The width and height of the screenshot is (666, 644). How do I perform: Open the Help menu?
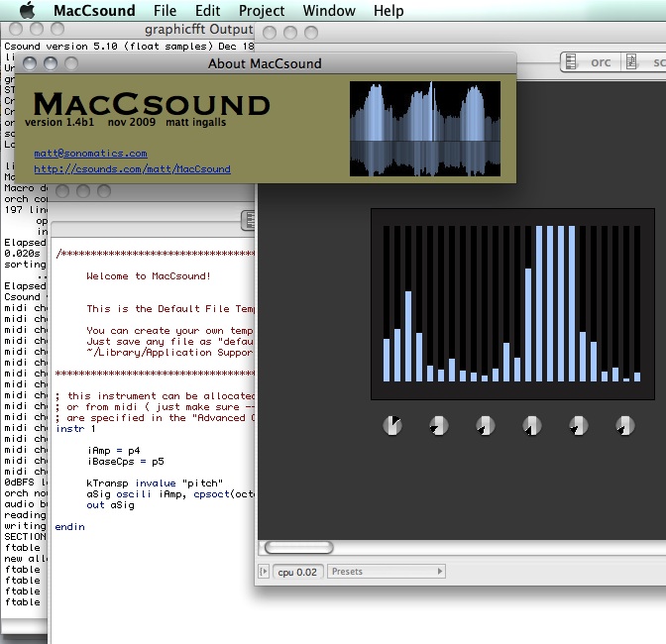pyautogui.click(x=388, y=10)
